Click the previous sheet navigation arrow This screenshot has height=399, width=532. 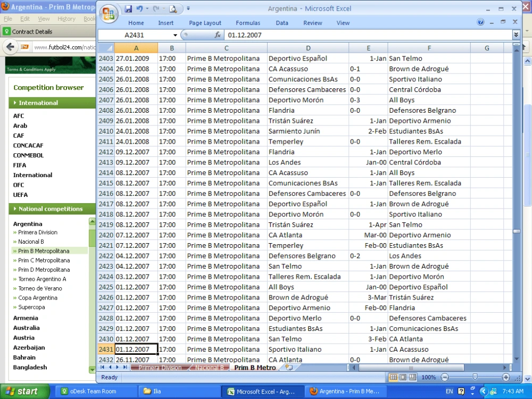(110, 367)
